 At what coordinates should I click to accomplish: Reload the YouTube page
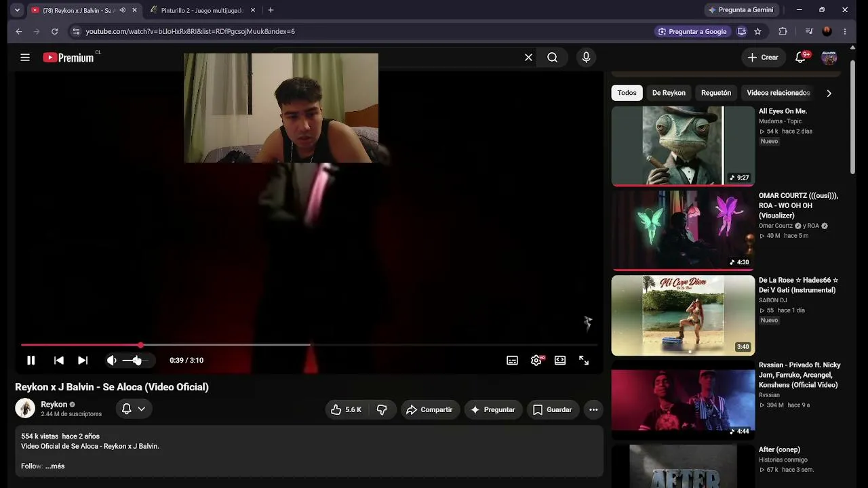(55, 31)
